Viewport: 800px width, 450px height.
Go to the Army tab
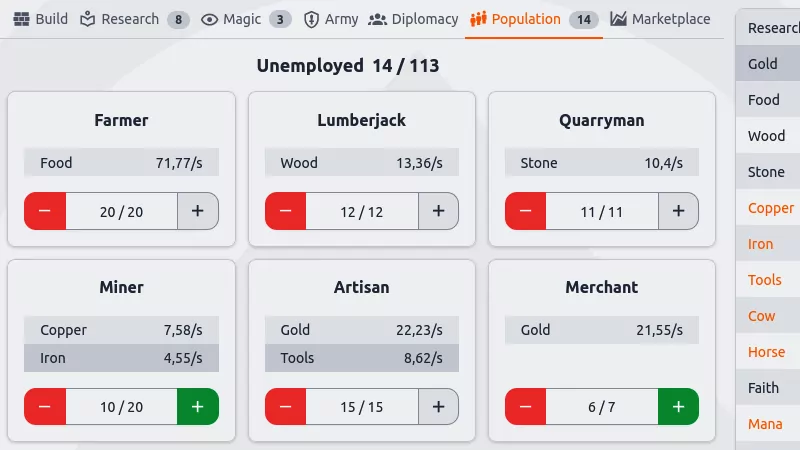coord(330,19)
